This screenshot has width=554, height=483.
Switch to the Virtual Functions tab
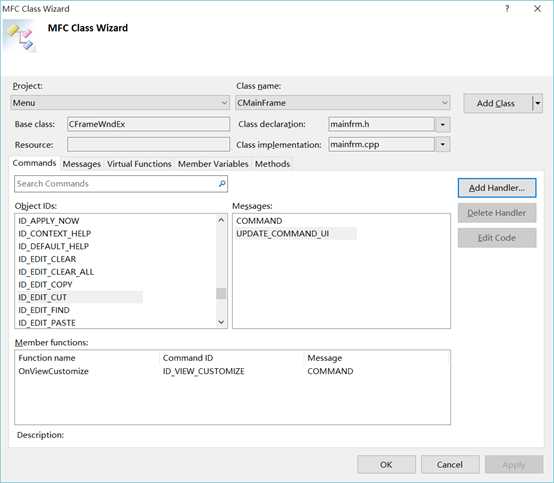pyautogui.click(x=139, y=164)
